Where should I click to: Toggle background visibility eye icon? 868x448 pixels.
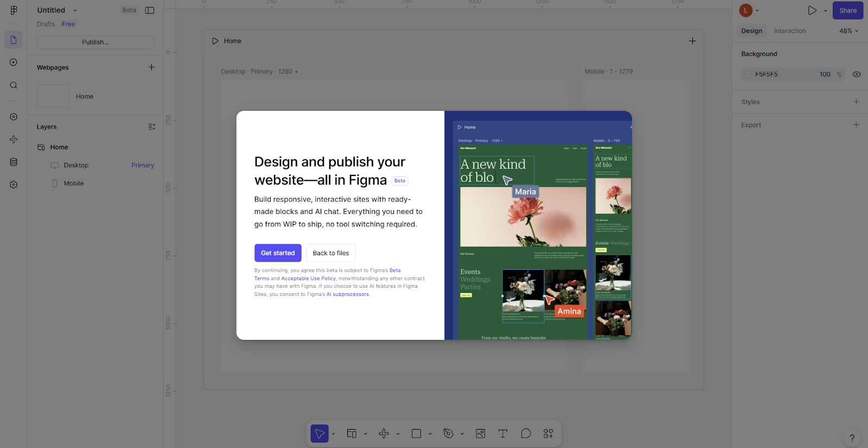pos(857,74)
